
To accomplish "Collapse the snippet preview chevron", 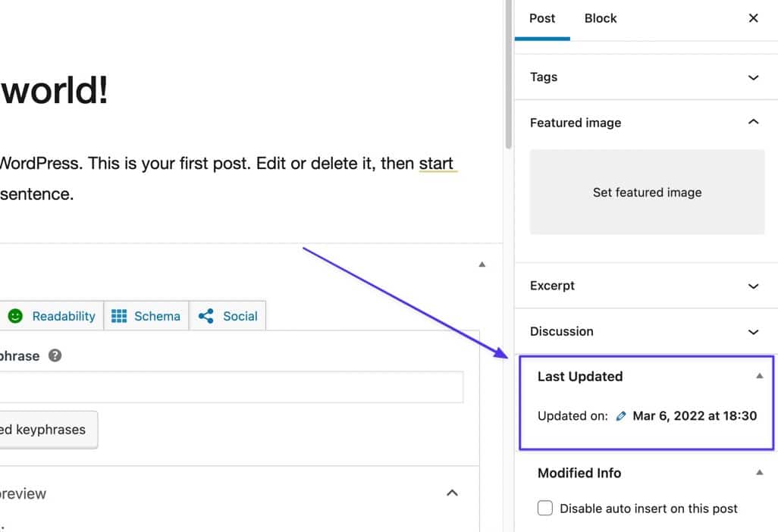I will pos(452,493).
